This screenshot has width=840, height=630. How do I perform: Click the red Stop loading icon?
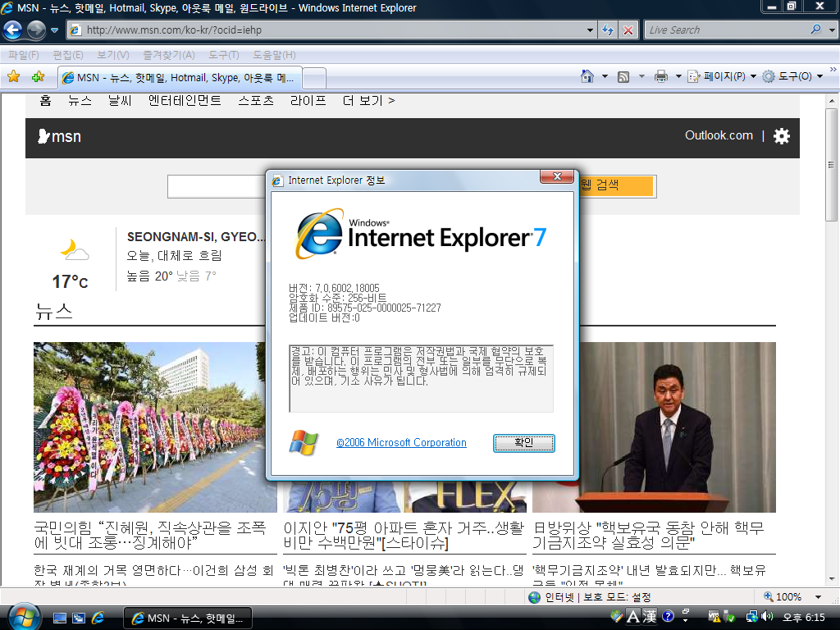(x=628, y=30)
